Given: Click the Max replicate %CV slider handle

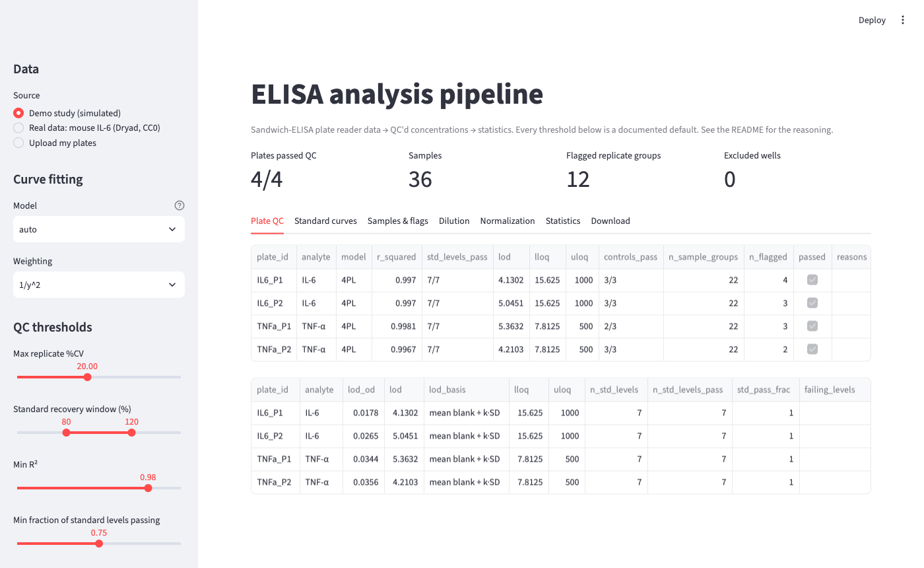Looking at the screenshot, I should click(87, 377).
